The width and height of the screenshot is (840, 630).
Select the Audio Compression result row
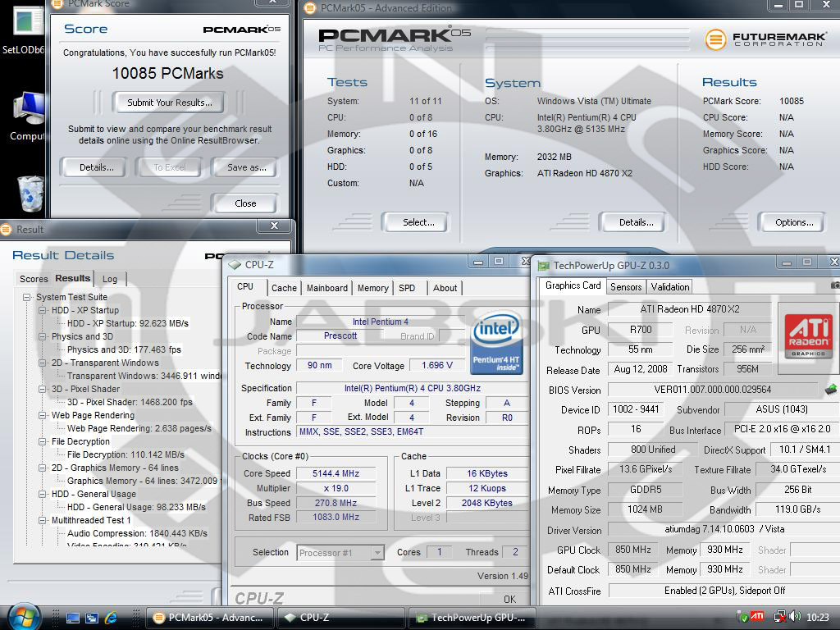(137, 533)
